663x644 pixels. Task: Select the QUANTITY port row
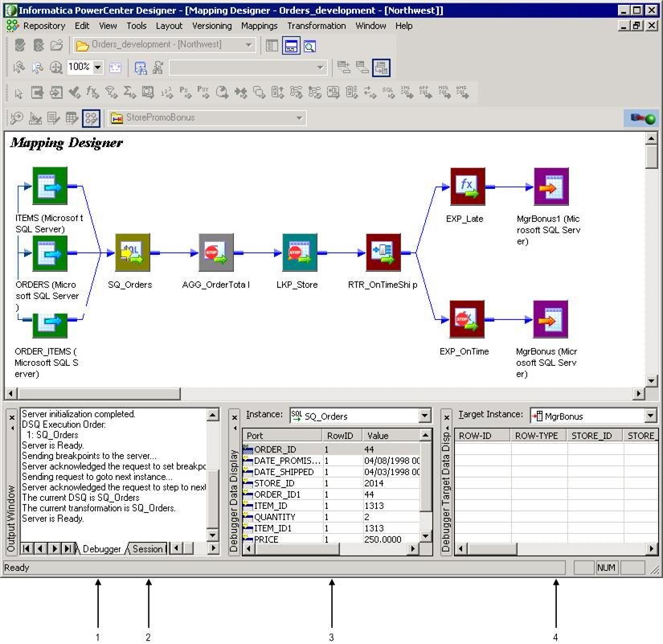pos(331,517)
